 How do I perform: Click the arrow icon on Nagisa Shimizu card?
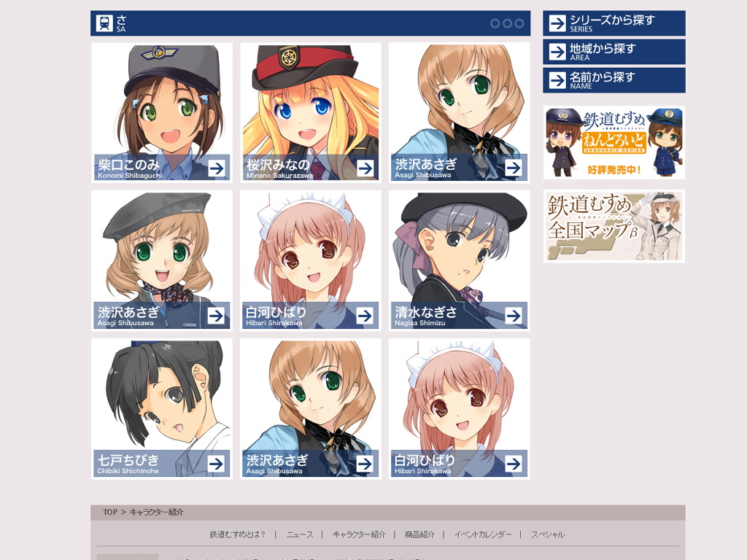click(513, 316)
